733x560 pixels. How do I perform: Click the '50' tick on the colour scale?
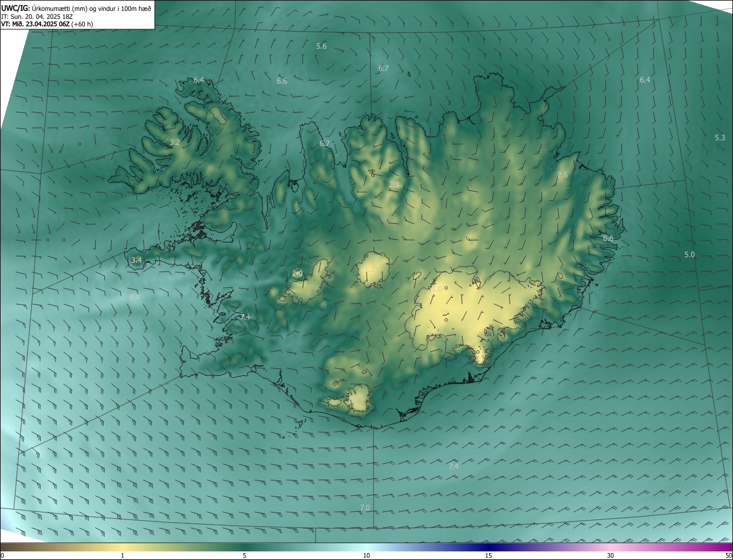point(728,555)
